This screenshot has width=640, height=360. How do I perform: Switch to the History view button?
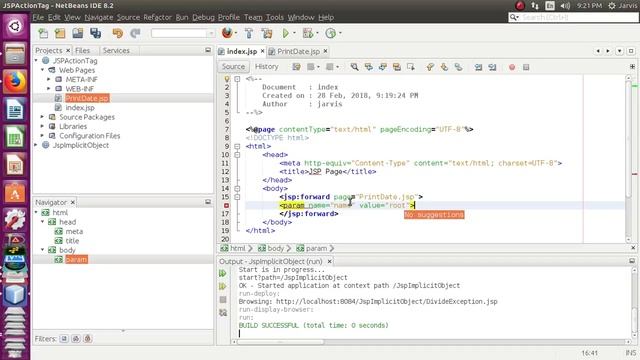(x=267, y=67)
